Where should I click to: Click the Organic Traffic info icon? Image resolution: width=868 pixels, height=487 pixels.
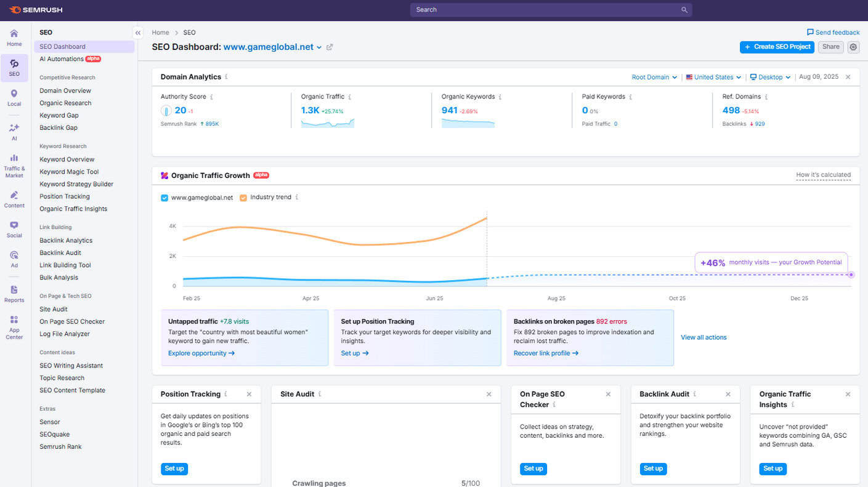tap(350, 97)
